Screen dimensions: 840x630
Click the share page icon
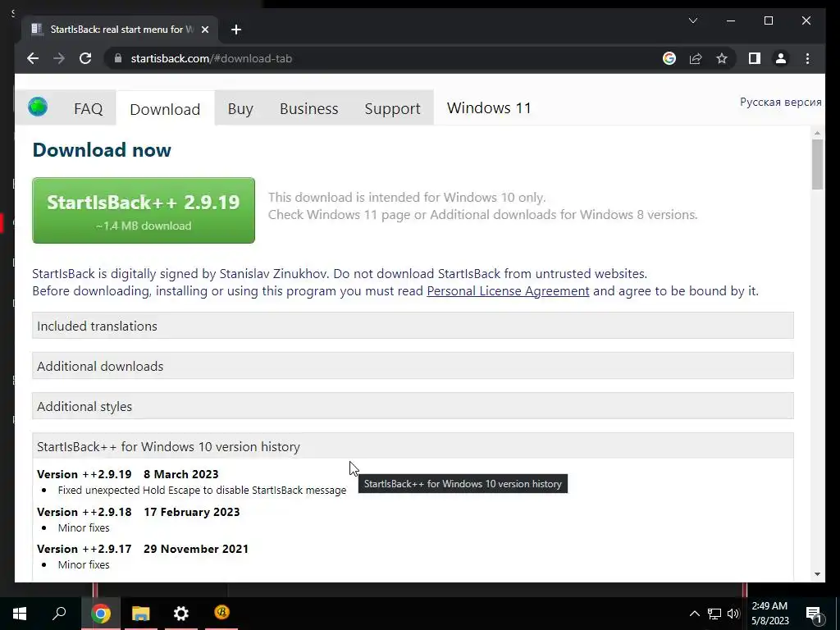point(696,58)
